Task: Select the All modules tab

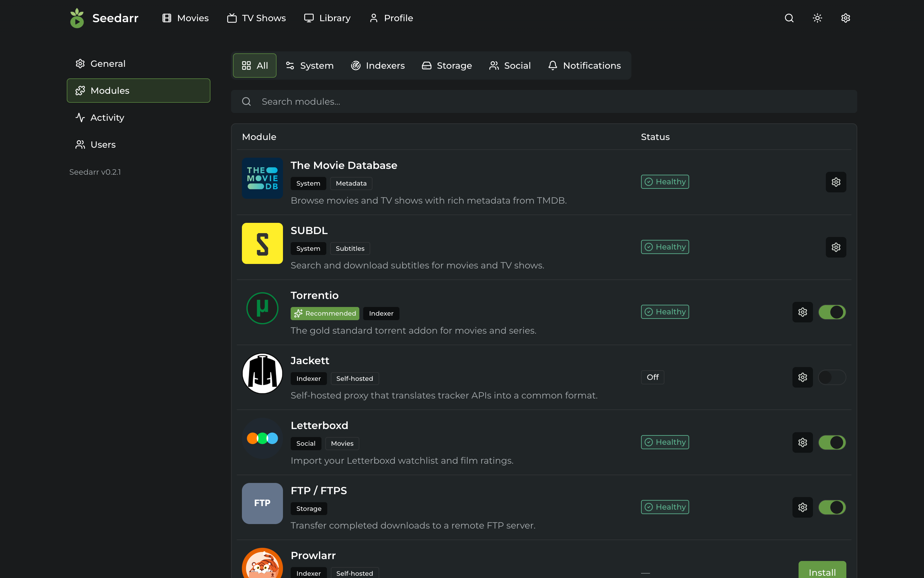Action: point(255,66)
